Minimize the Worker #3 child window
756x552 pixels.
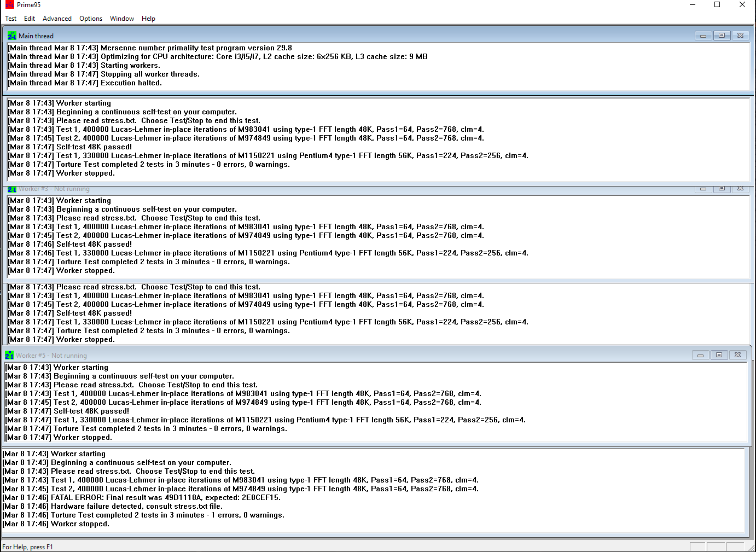point(703,189)
